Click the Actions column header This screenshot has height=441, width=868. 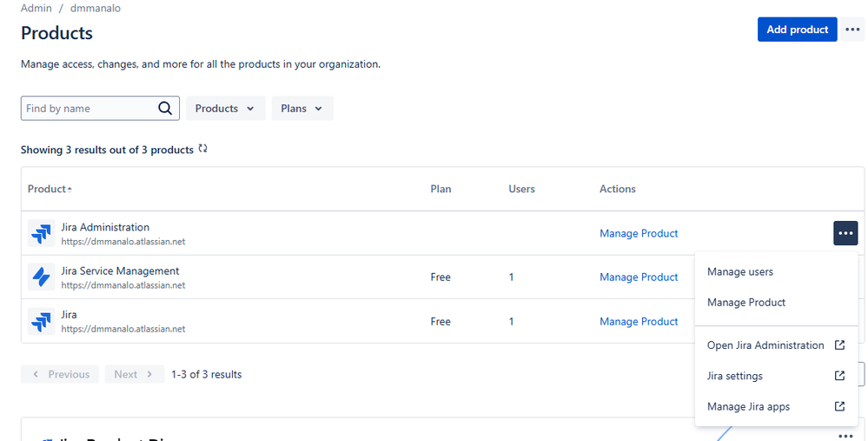click(617, 189)
